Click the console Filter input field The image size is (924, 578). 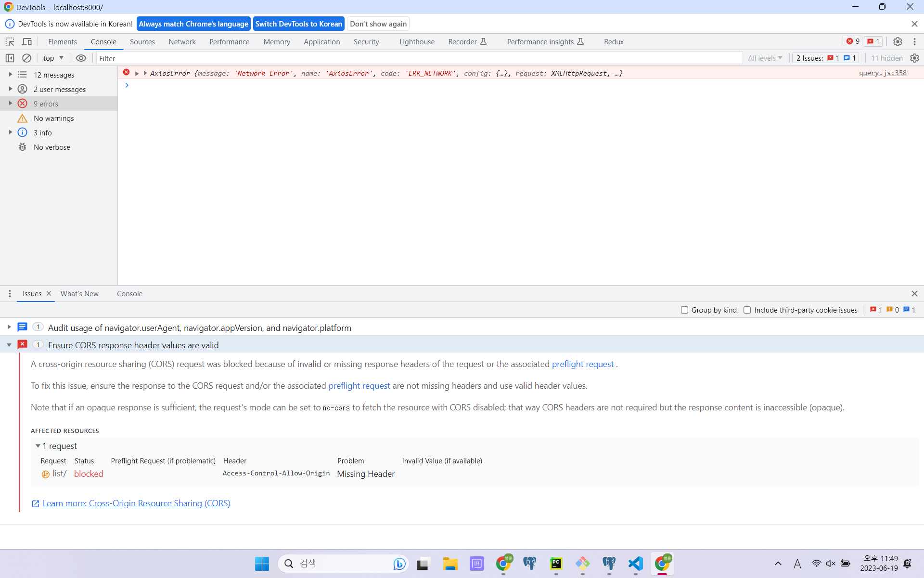(419, 58)
